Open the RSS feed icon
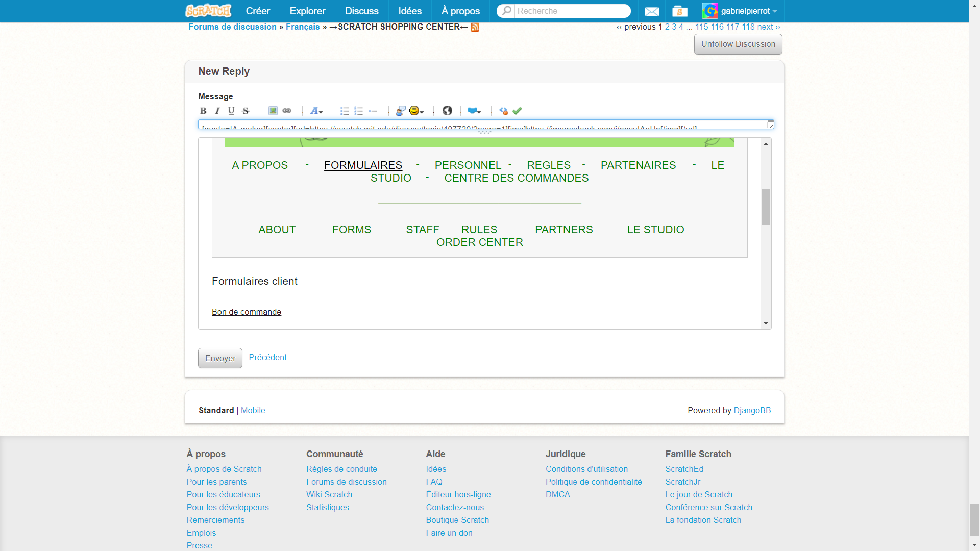This screenshot has width=980, height=551. pyautogui.click(x=475, y=27)
